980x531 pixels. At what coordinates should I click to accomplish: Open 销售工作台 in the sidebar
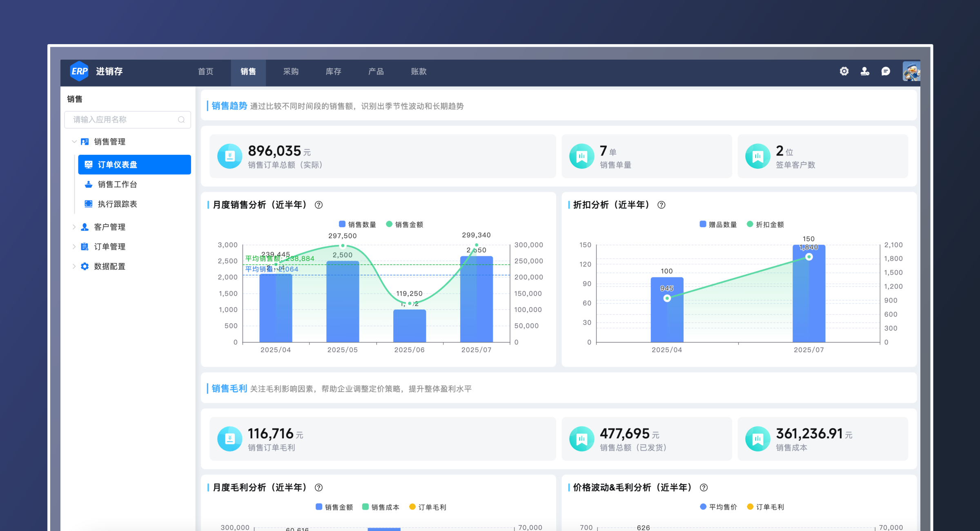(117, 185)
